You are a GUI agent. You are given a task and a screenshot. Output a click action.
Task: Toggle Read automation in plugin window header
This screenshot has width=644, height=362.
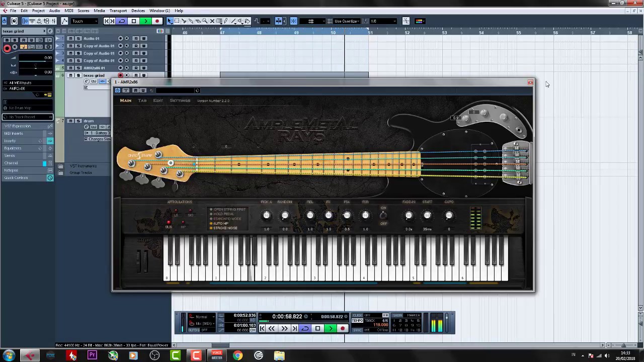(x=135, y=90)
